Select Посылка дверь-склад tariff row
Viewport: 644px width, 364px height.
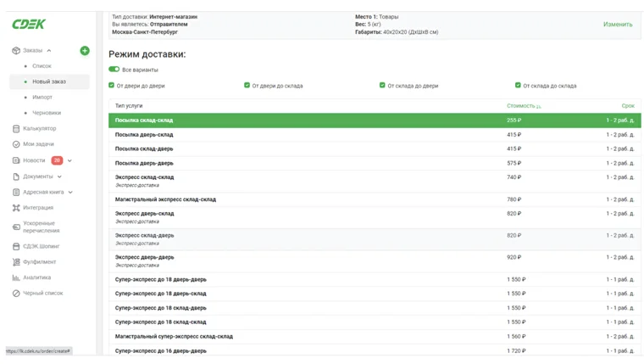[375, 135]
